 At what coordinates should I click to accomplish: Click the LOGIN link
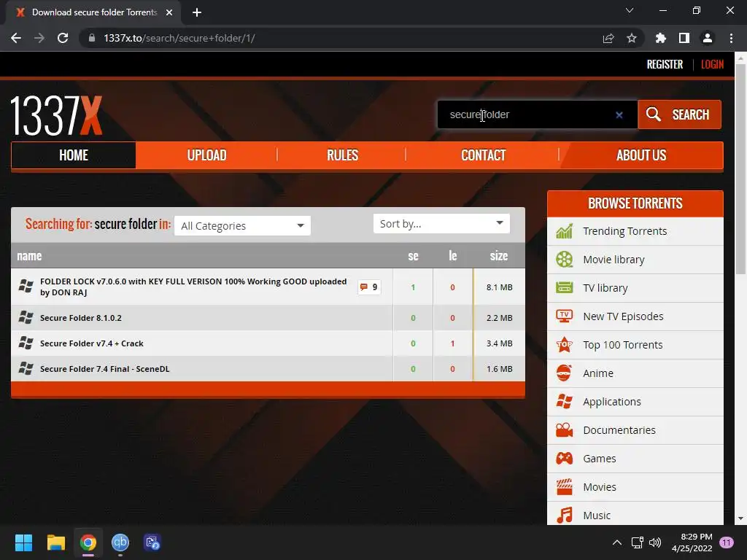point(712,64)
